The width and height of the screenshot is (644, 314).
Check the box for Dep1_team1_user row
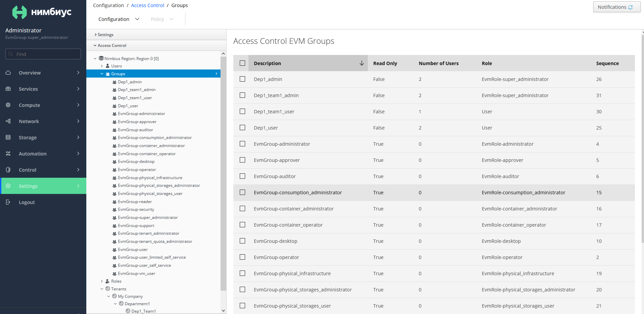[x=242, y=111]
